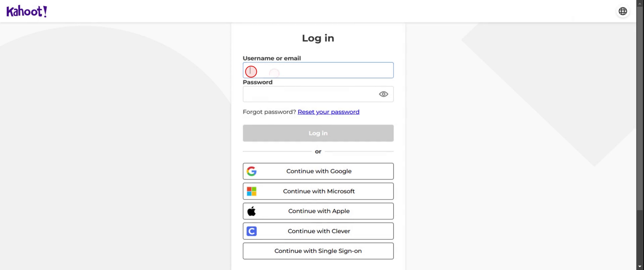Choose Continue with Single Sign-on
644x270 pixels.
(x=318, y=251)
